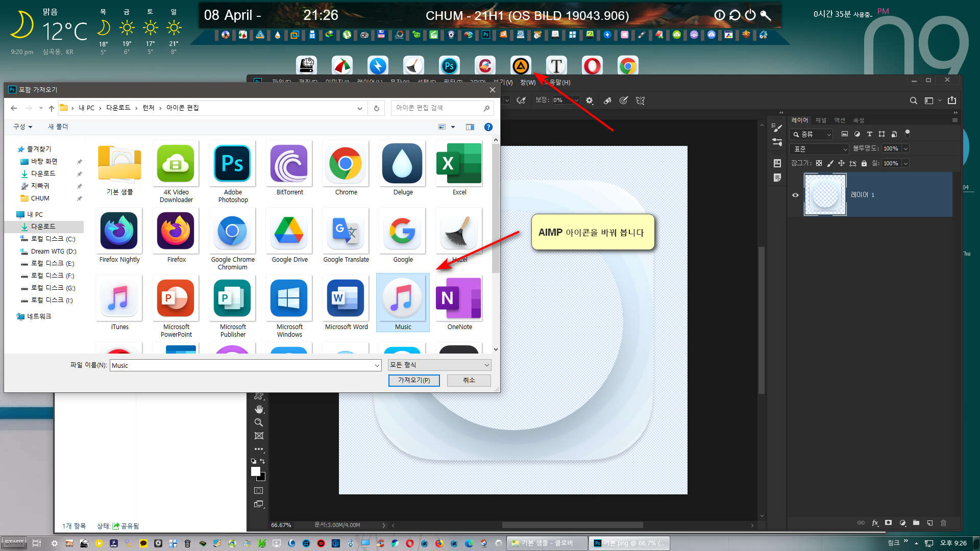Screen dimensions: 980x551
Task: Click the refresh button in file dialog
Action: [376, 108]
